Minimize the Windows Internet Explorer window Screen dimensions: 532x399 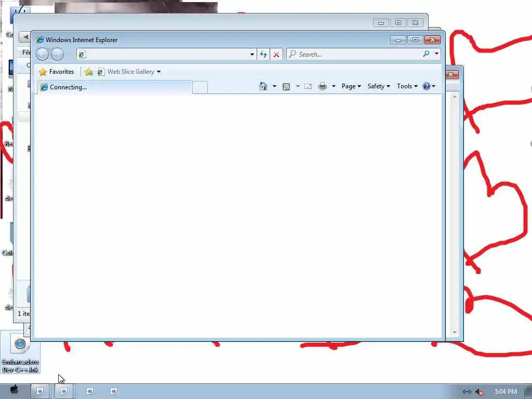pos(398,40)
